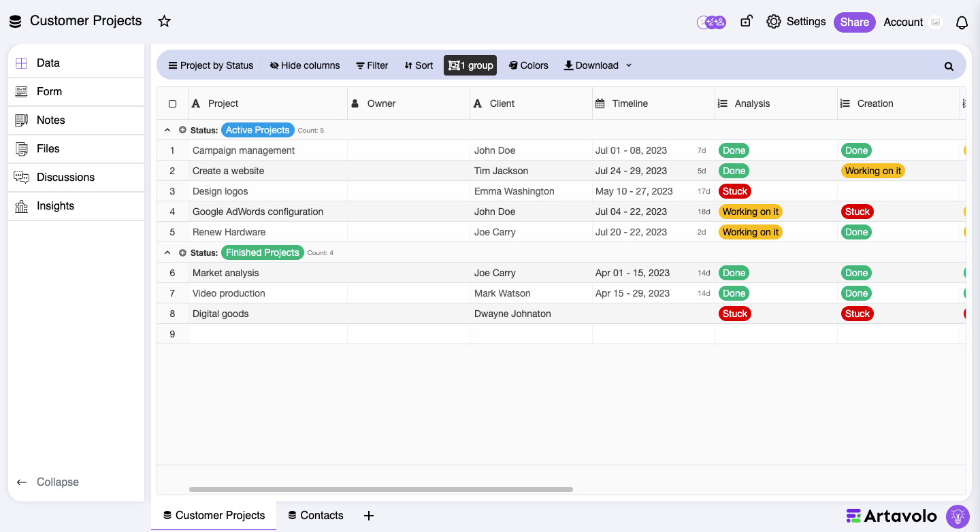Click Stuck tag in Design logos row
Image resolution: width=980 pixels, height=532 pixels.
coord(735,191)
